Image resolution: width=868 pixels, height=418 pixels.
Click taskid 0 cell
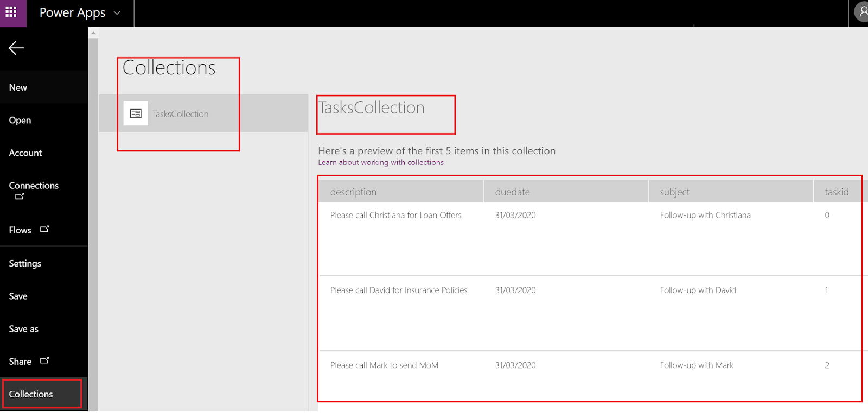[827, 215]
